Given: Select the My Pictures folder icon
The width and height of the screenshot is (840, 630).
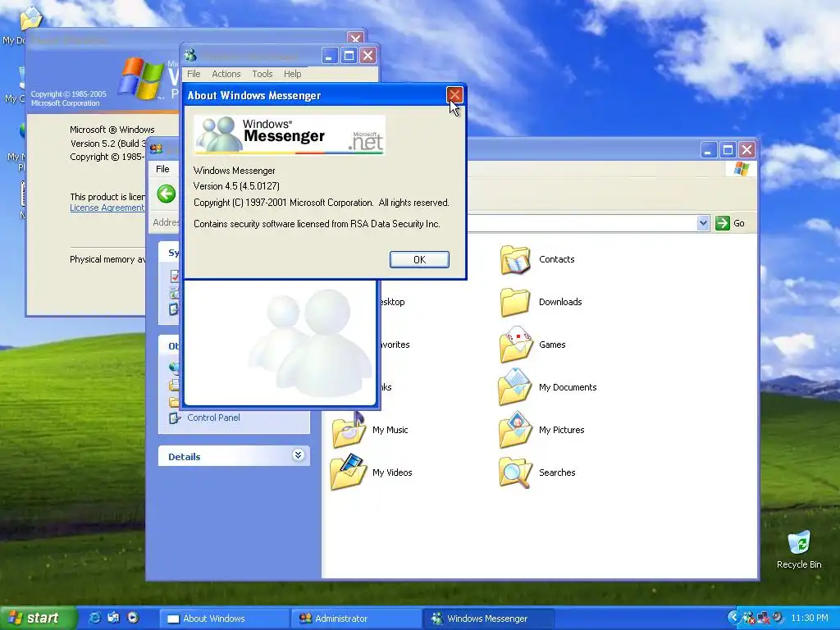Looking at the screenshot, I should 515,430.
